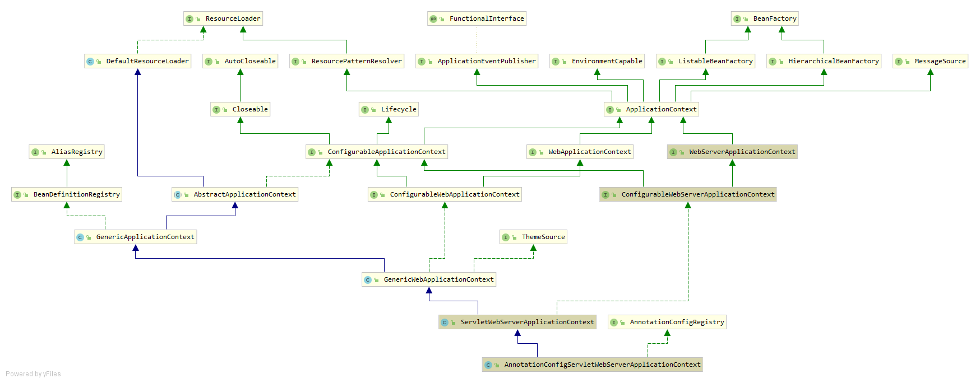980x383 pixels.
Task: Click the interface icon on WebApplicationContext node
Action: tap(533, 152)
